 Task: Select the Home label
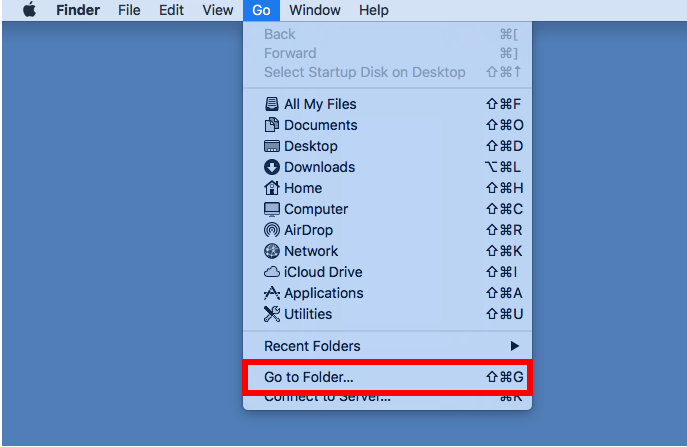[x=303, y=188]
